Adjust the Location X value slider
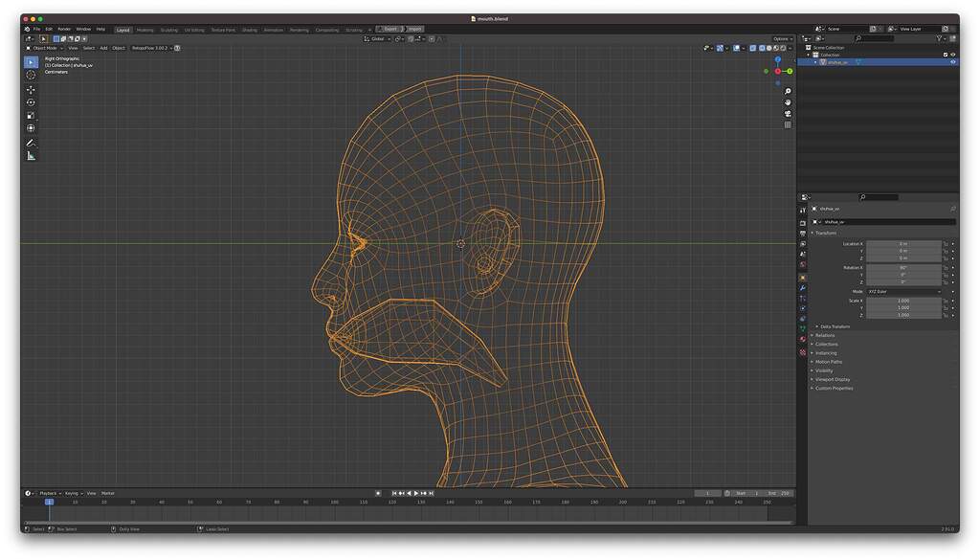 click(903, 244)
